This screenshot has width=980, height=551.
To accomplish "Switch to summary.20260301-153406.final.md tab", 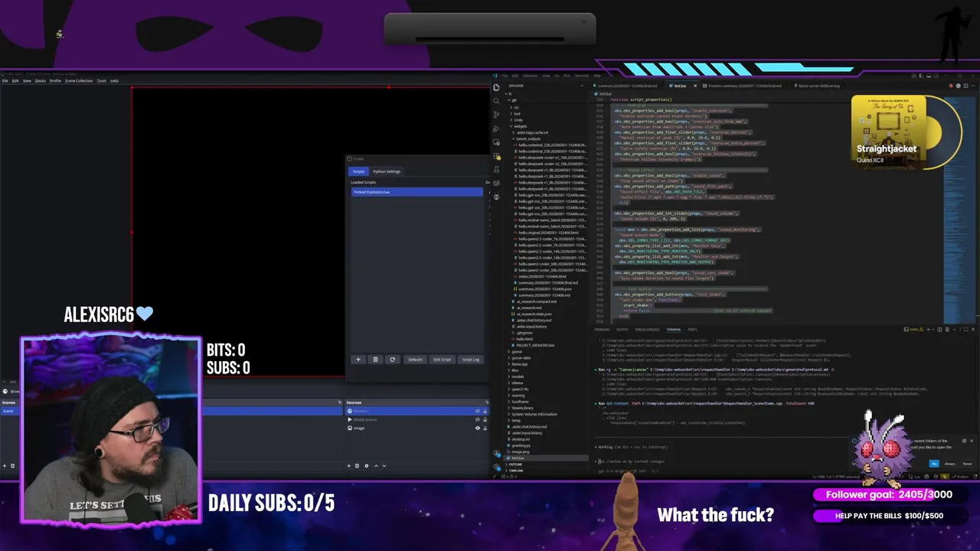I will pyautogui.click(x=627, y=86).
